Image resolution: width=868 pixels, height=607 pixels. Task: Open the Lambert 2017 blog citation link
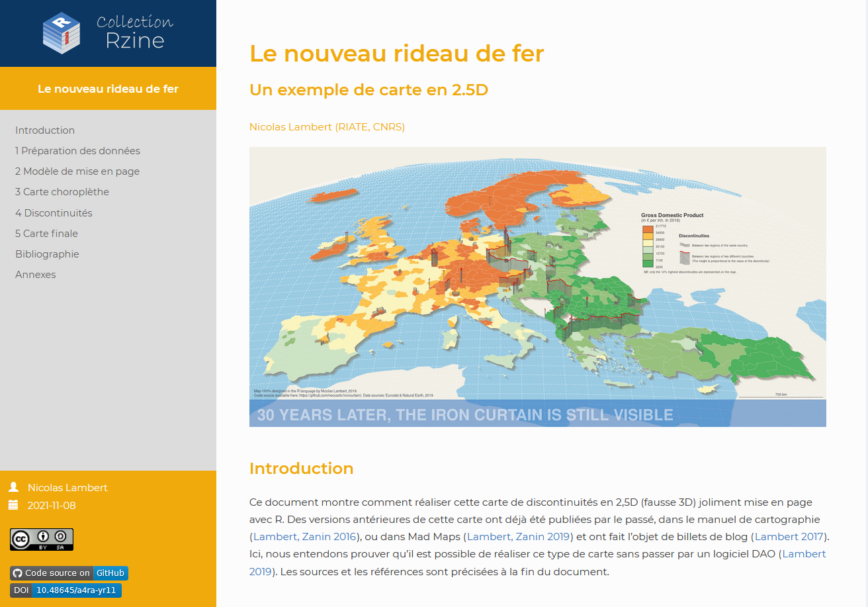(789, 537)
